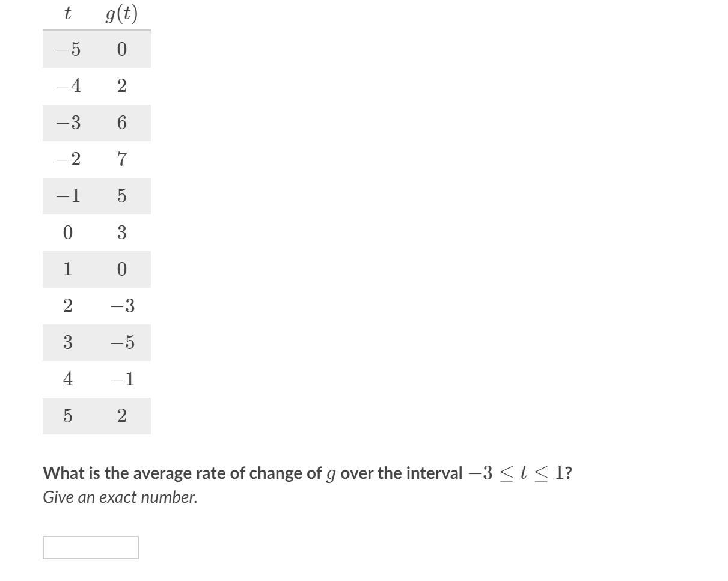Image resolution: width=728 pixels, height=581 pixels.
Task: Click the 'average rate of change' question text
Action: 220,473
